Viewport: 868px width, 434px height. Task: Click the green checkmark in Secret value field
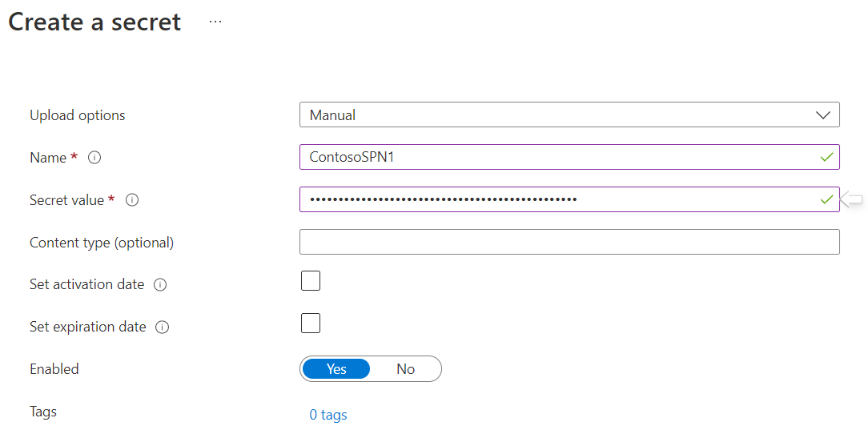tap(826, 199)
